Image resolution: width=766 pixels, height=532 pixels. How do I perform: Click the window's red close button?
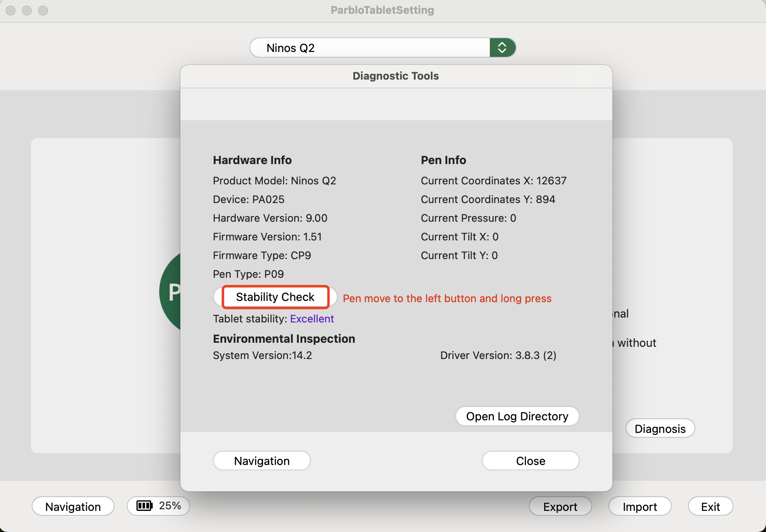point(11,10)
